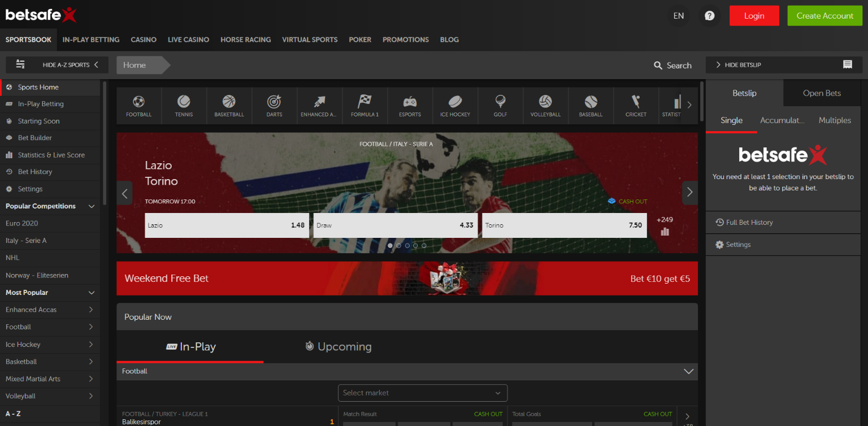This screenshot has width=868, height=426.
Task: Open the Enhanced Accas icon
Action: (319, 106)
